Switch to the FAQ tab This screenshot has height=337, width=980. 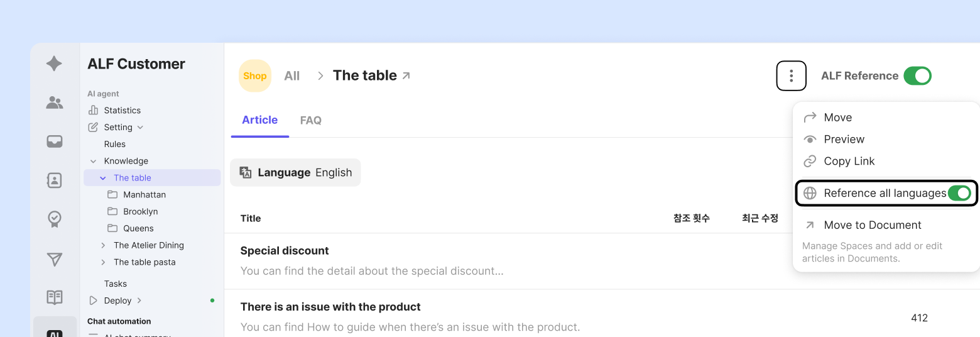[310, 120]
